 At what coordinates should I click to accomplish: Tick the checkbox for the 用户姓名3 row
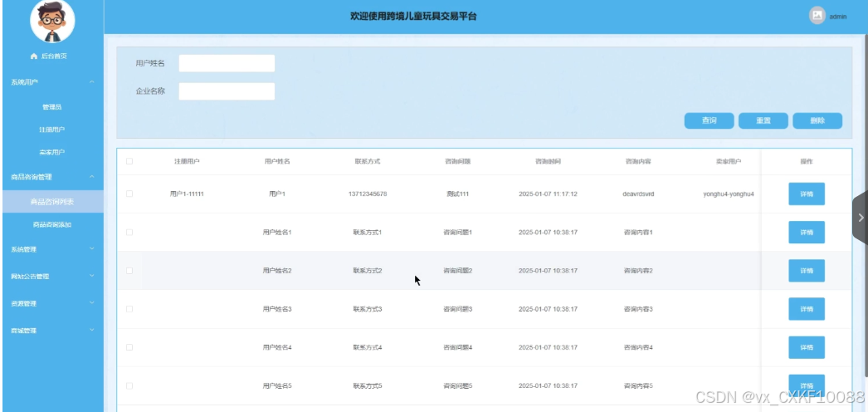129,309
